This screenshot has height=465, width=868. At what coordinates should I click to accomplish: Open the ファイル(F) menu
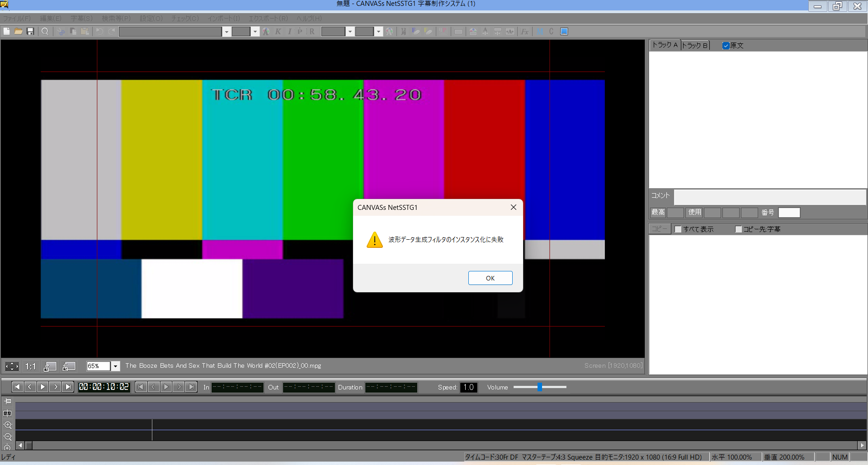17,19
